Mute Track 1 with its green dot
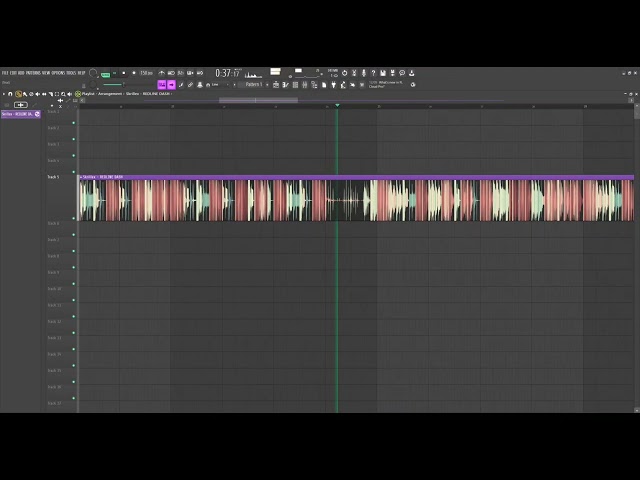640x480 pixels. tap(74, 123)
